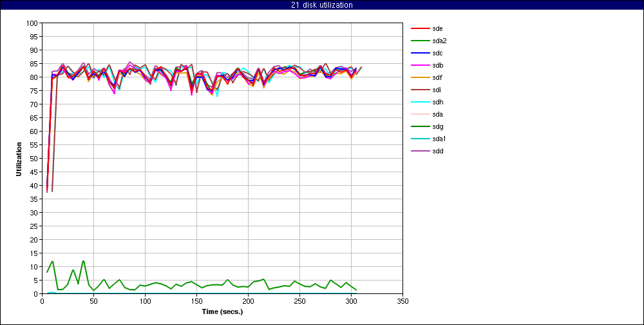Click the green sda2 legend line swatch
The height and width of the screenshot is (325, 644).
(x=419, y=41)
